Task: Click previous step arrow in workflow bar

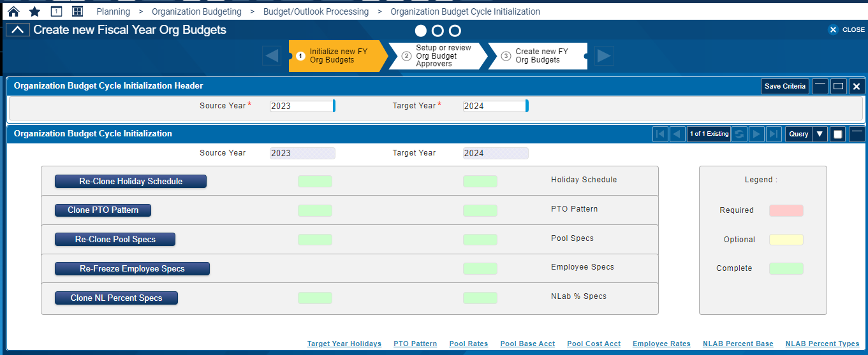Action: click(x=272, y=56)
